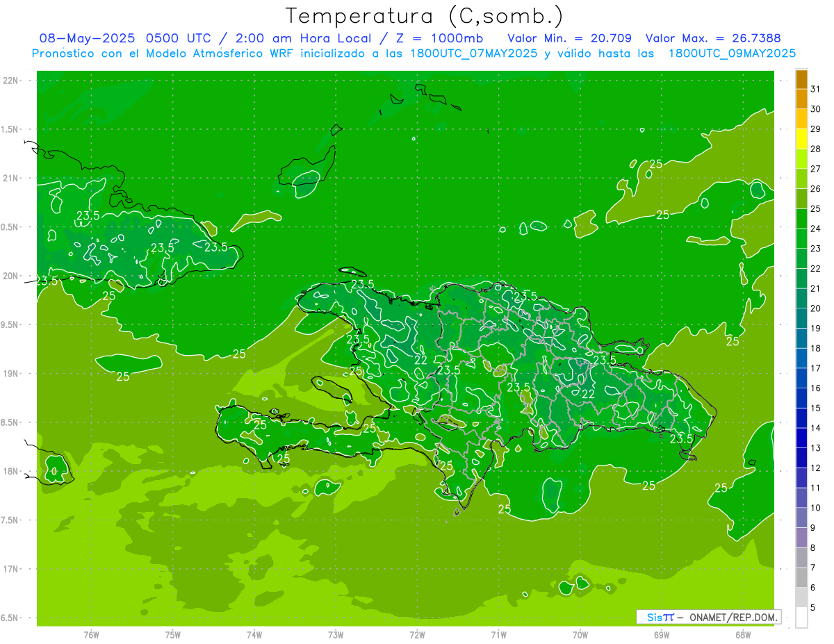The width and height of the screenshot is (834, 644).
Task: Click the colorbar label '5'
Action: (813, 608)
